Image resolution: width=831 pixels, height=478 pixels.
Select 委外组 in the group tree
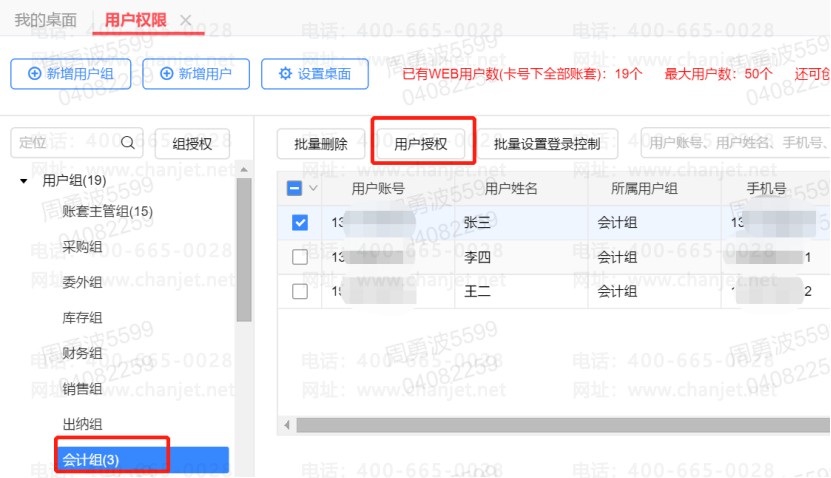[82, 282]
